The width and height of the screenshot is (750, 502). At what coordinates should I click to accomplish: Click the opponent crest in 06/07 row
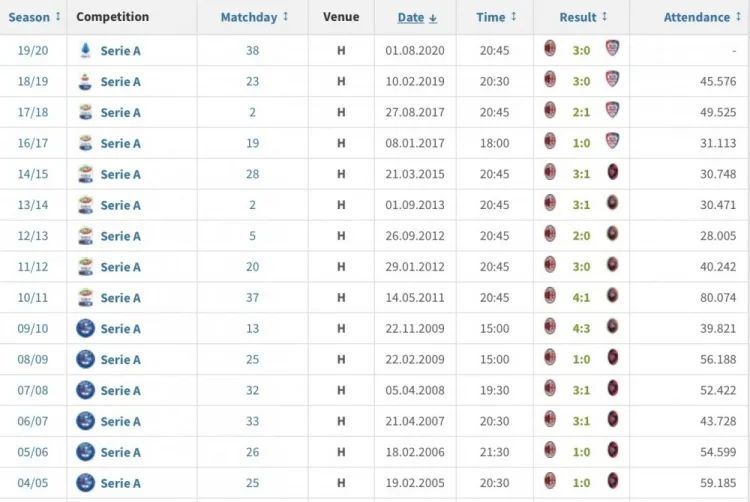point(613,419)
